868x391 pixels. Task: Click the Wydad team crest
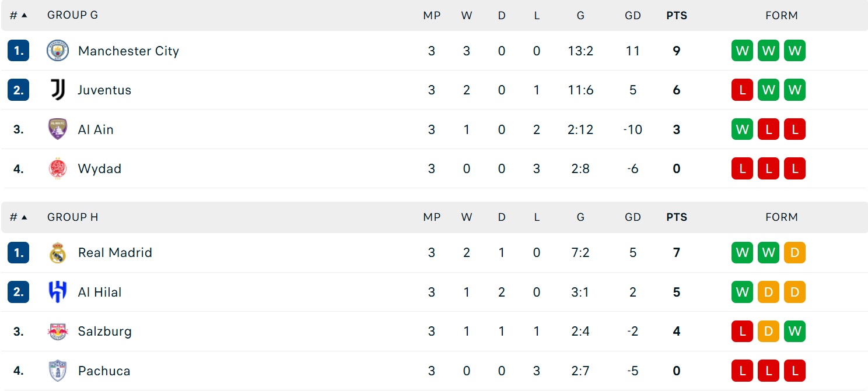coord(58,168)
